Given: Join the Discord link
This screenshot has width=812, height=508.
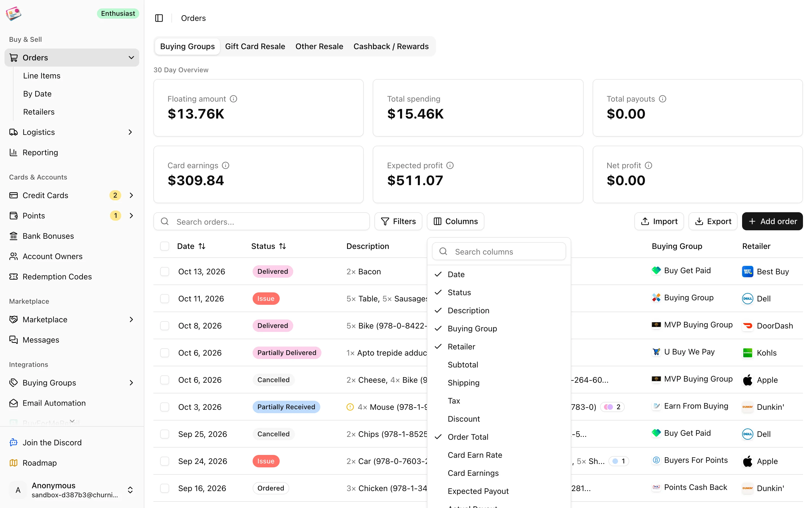Looking at the screenshot, I should (52, 443).
